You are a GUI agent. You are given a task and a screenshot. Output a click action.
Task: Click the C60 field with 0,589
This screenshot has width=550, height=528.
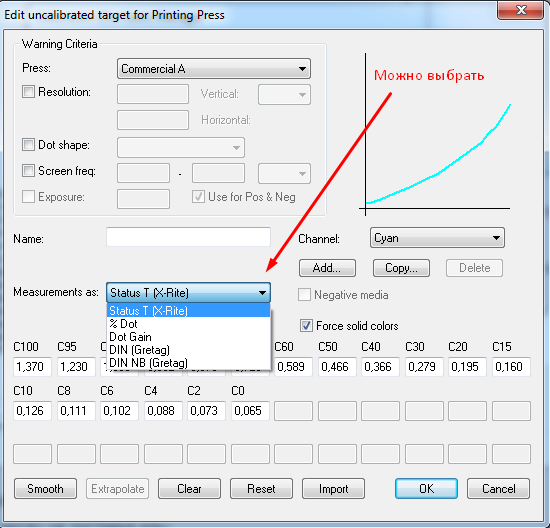293,367
